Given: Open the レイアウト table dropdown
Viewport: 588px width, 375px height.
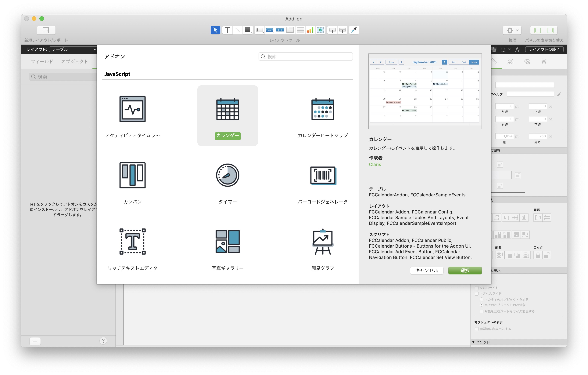Looking at the screenshot, I should 73,49.
